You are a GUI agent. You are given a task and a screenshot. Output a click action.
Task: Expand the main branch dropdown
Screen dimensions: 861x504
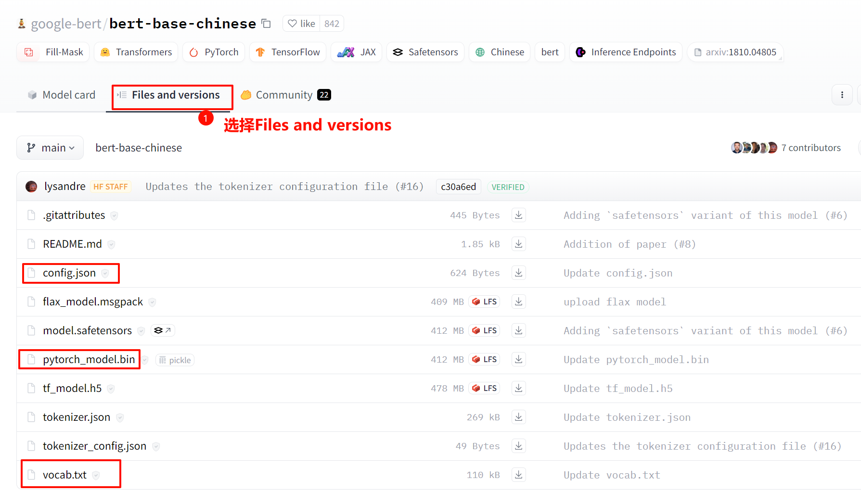50,148
